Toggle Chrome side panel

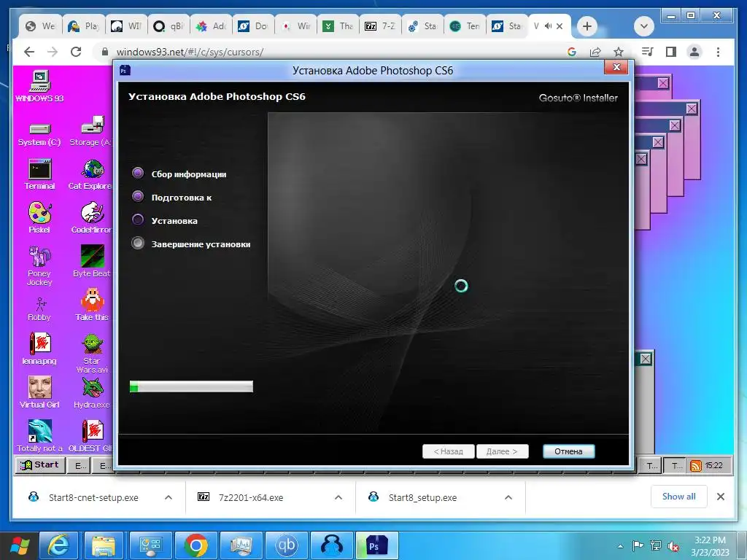671,52
